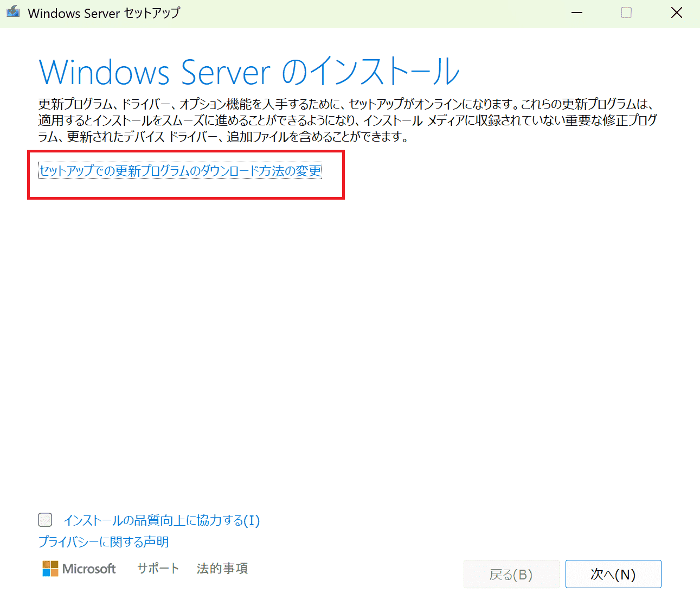Image resolution: width=700 pixels, height=612 pixels.
Task: Click the 戻る(B) button
Action: pyautogui.click(x=511, y=574)
